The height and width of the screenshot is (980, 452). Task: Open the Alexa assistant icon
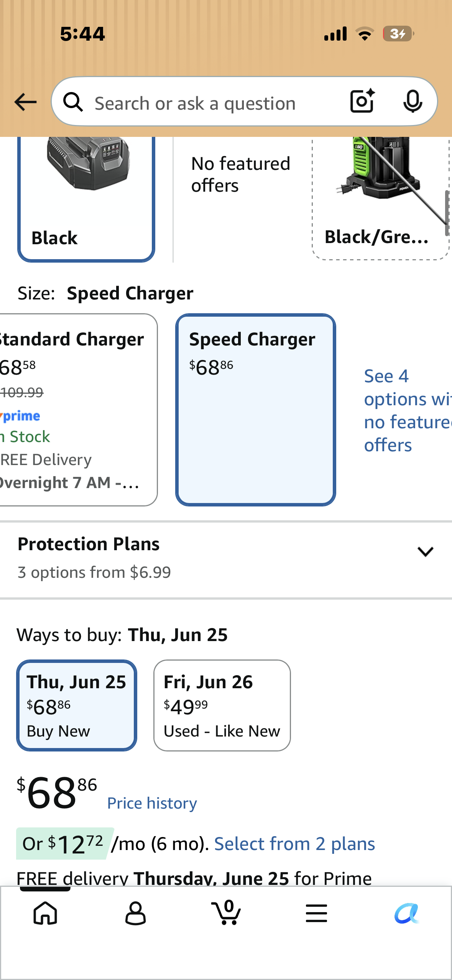tap(407, 913)
